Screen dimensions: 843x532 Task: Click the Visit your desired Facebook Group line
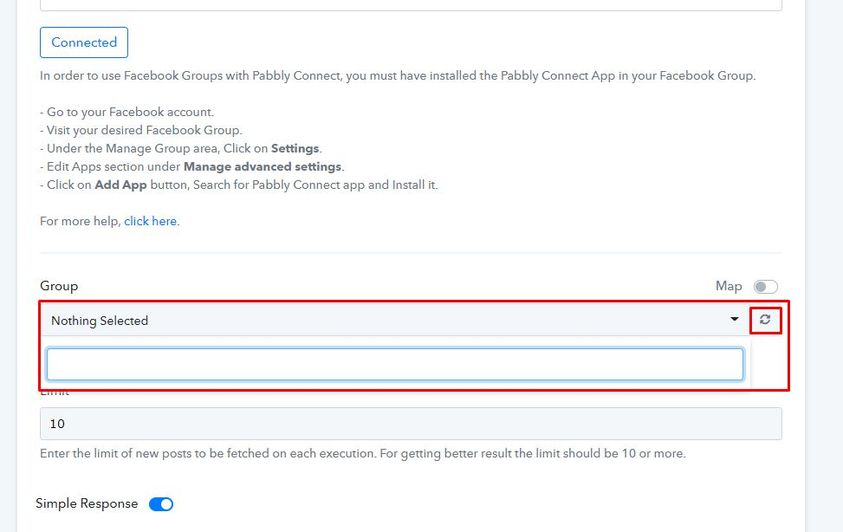point(141,130)
